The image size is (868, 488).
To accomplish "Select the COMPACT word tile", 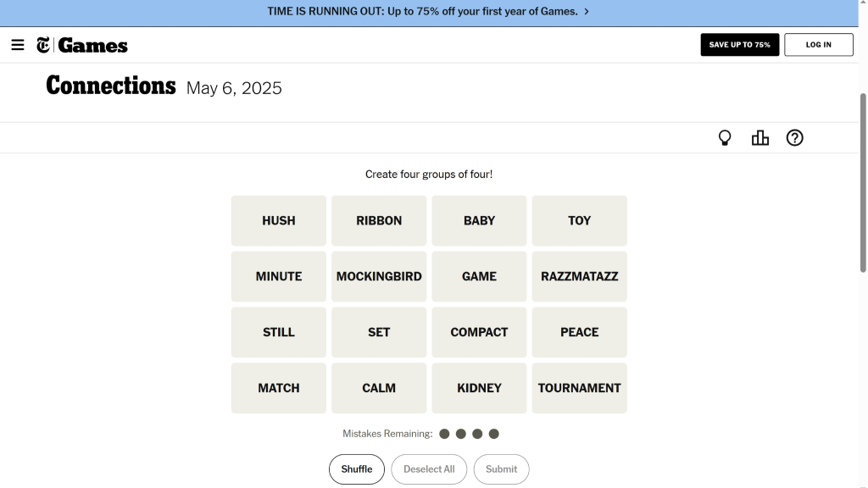I will (479, 332).
